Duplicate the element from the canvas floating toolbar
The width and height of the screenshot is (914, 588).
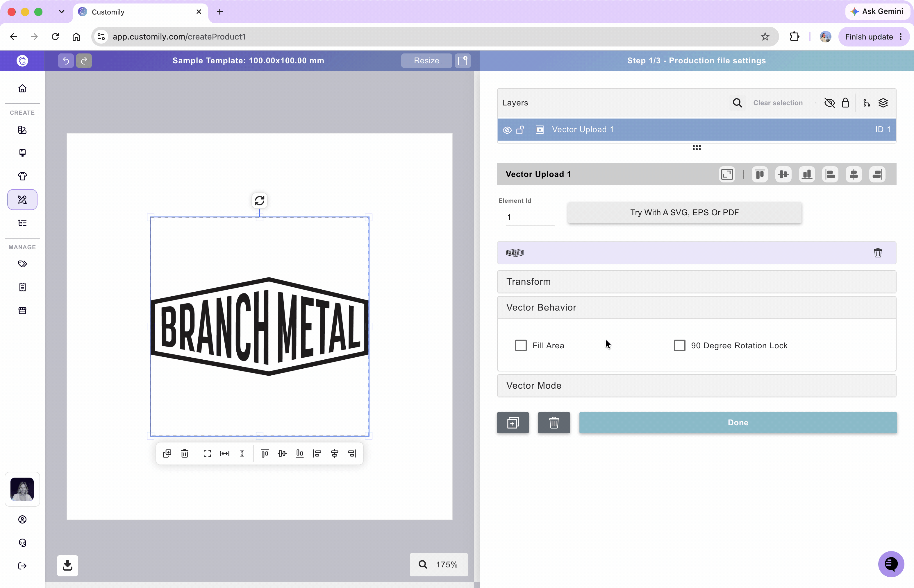(167, 453)
